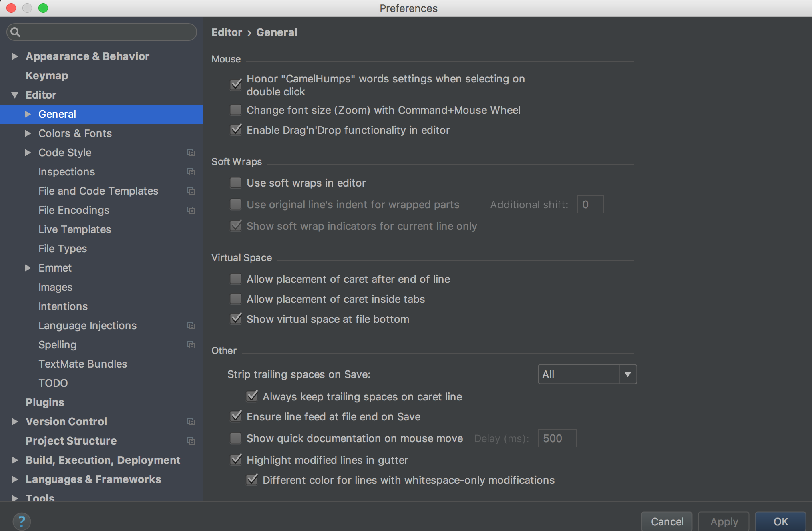Open Images settings page
The height and width of the screenshot is (531, 812).
point(55,287)
